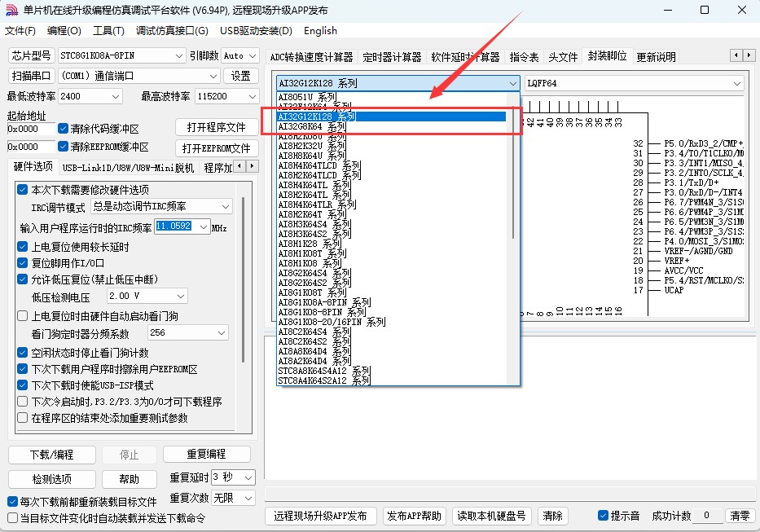Image resolution: width=760 pixels, height=532 pixels.
Task: Open the 最高波特率 115200 dropdown
Action: 226,96
